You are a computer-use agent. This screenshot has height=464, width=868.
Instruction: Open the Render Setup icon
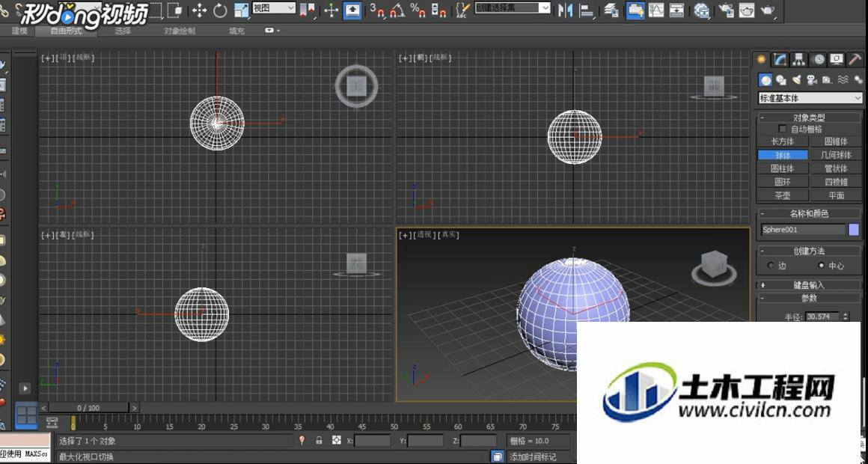[x=726, y=10]
